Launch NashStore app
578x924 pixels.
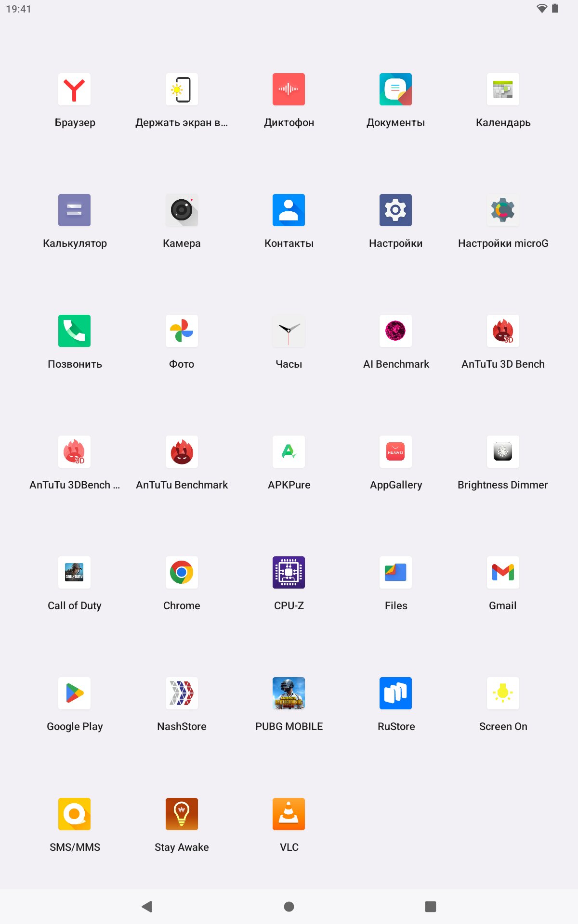pos(182,693)
